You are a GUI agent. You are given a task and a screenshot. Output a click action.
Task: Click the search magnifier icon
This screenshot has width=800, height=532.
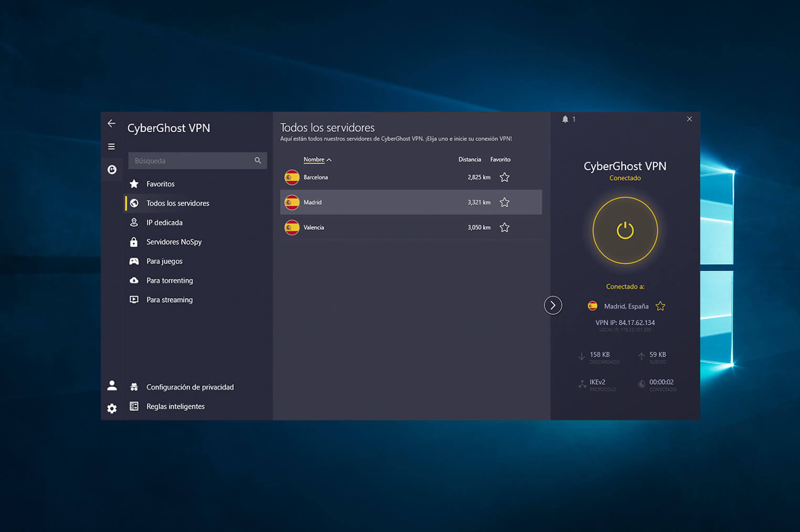[x=258, y=161]
